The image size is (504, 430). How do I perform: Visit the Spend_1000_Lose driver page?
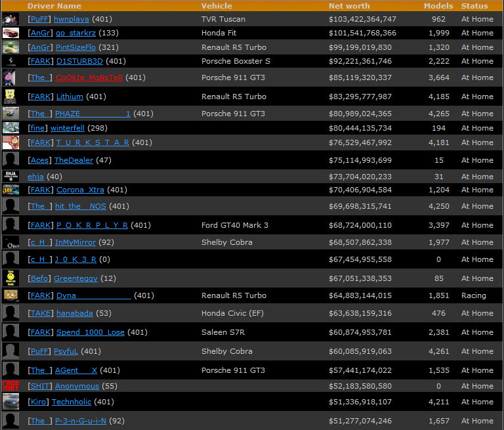90,332
